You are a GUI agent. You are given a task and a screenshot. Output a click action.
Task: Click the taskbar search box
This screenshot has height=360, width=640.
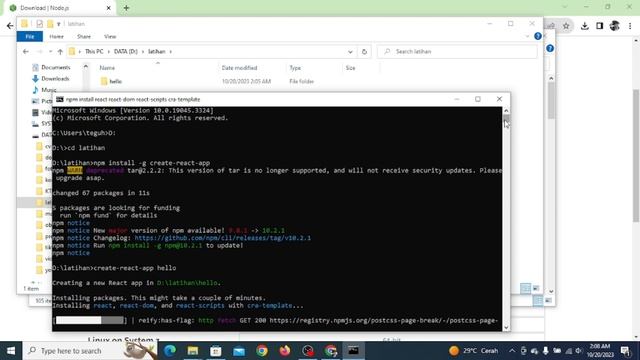[x=90, y=351]
